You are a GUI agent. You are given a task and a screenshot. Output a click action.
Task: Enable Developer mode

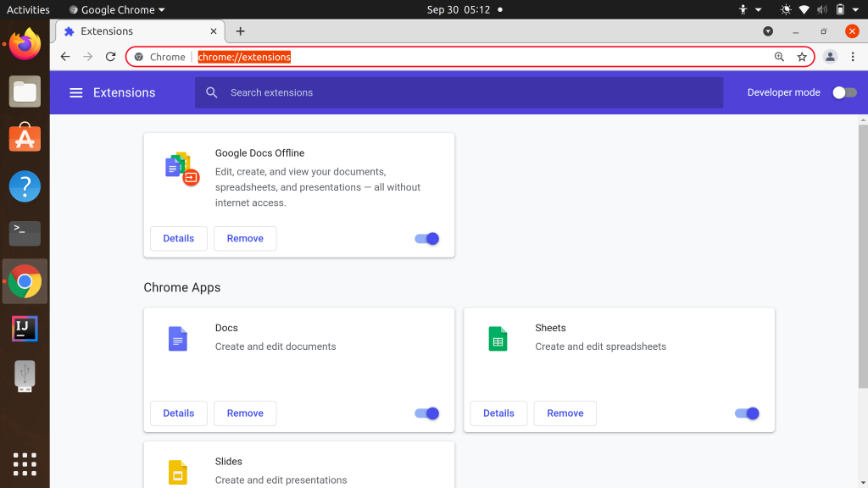(x=844, y=92)
